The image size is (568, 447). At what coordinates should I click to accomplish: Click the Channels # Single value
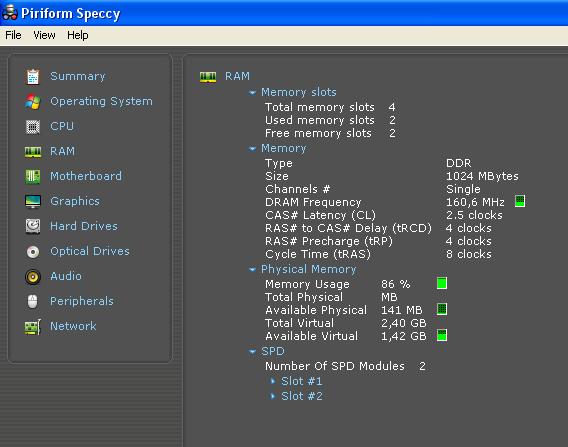(x=463, y=189)
